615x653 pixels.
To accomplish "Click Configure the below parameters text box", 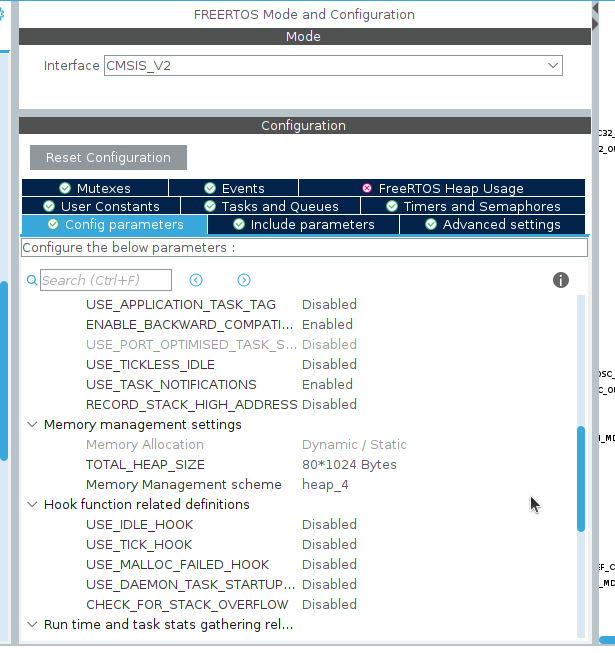I will pos(304,248).
